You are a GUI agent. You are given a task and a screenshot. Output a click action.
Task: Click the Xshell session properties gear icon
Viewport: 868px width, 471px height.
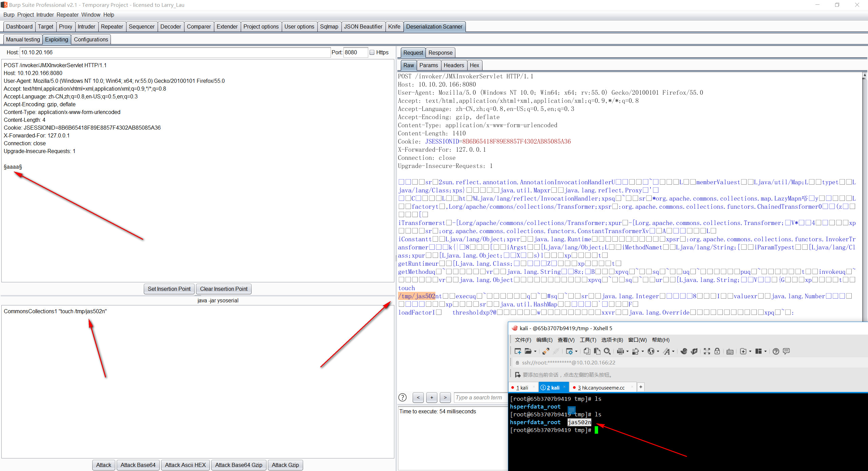(569, 351)
